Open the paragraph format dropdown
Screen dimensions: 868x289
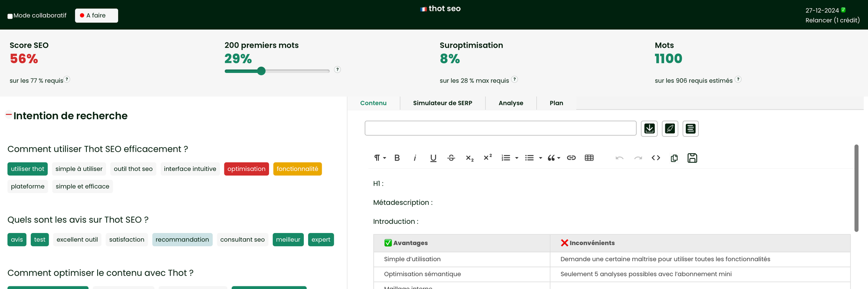[380, 158]
